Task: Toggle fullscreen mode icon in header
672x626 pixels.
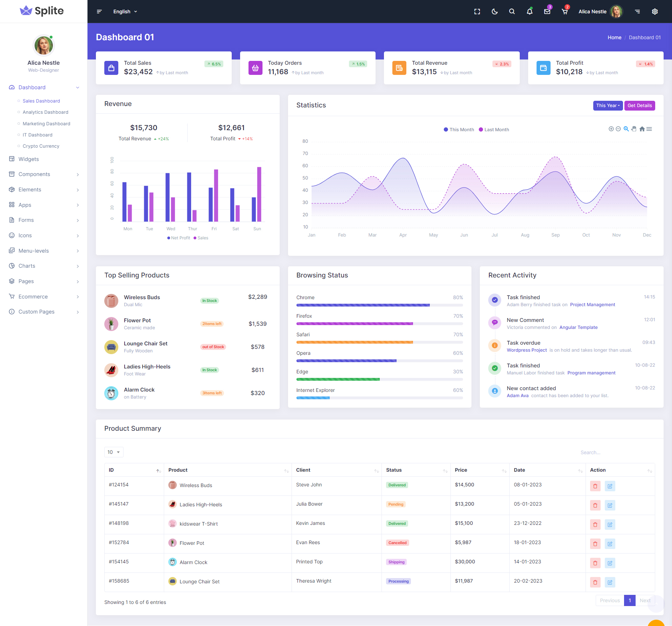Action: pos(477,12)
